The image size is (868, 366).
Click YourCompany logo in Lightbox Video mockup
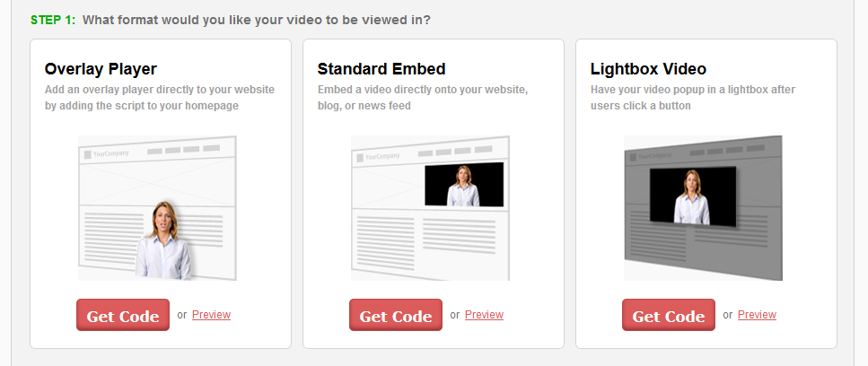pyautogui.click(x=652, y=156)
